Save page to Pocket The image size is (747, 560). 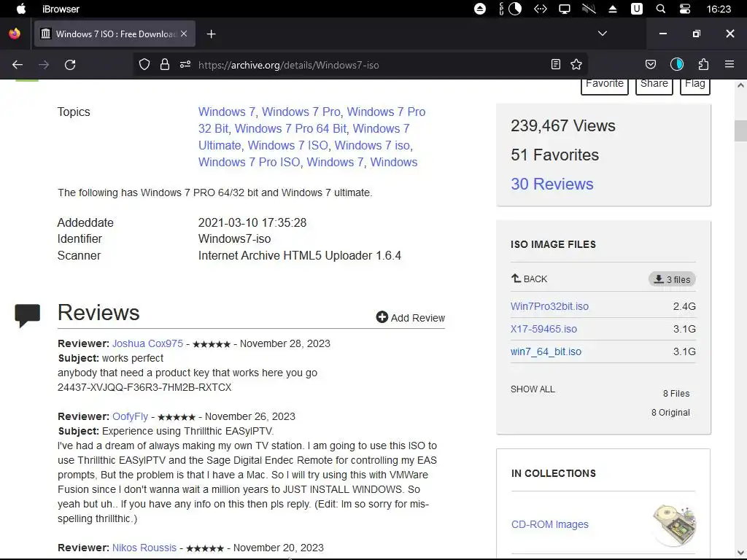[x=651, y=64]
